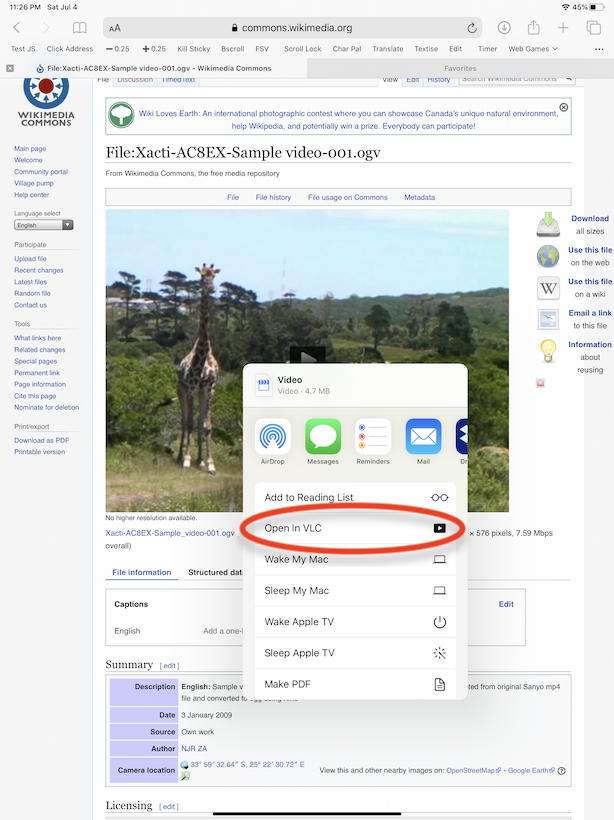Close the Wikimedia Commons tab
The width and height of the screenshot is (614, 820).
(10, 68)
